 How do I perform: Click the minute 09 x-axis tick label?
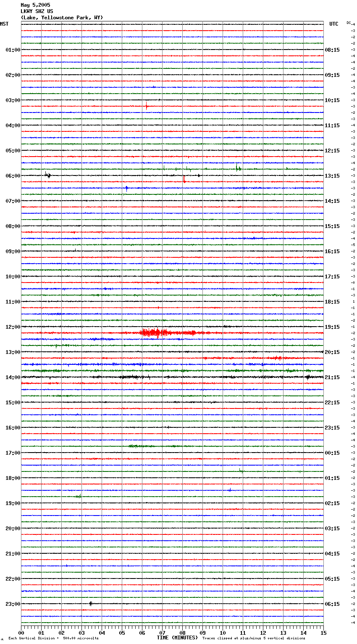pos(202,633)
